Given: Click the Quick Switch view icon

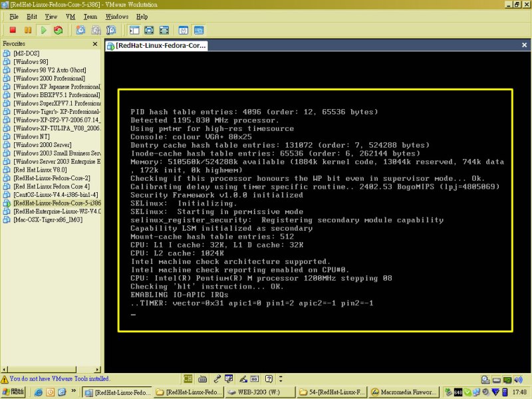Looking at the screenshot, I should coord(149,30).
